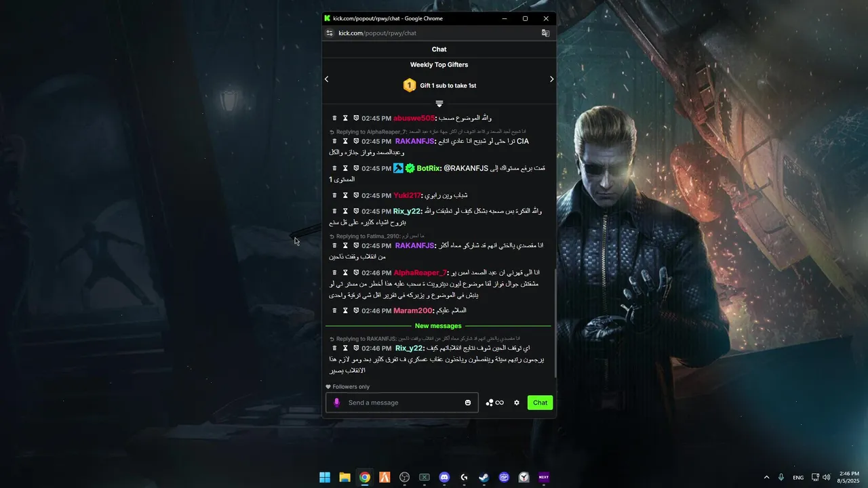Click the Gift 1 sub to take 1st text
The width and height of the screenshot is (868, 488).
(x=448, y=85)
